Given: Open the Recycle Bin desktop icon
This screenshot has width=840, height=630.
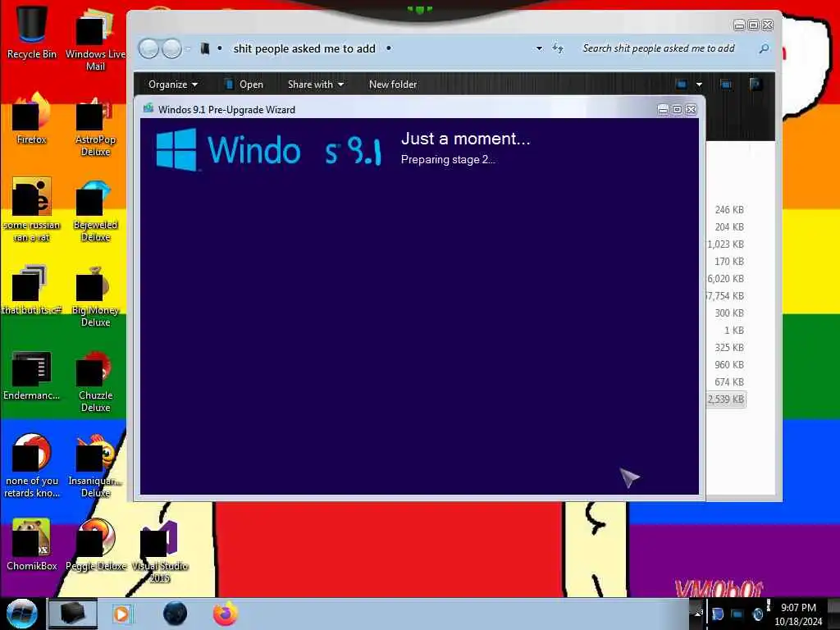Looking at the screenshot, I should pyautogui.click(x=32, y=32).
